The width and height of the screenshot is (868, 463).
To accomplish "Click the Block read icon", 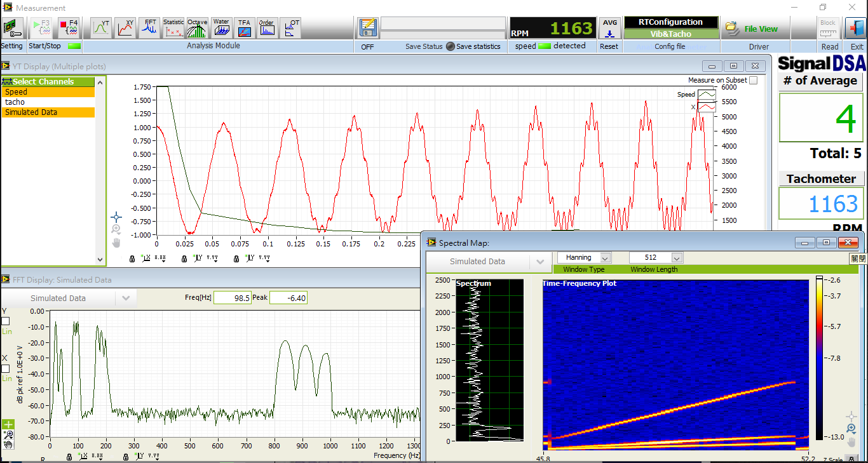I will point(828,29).
